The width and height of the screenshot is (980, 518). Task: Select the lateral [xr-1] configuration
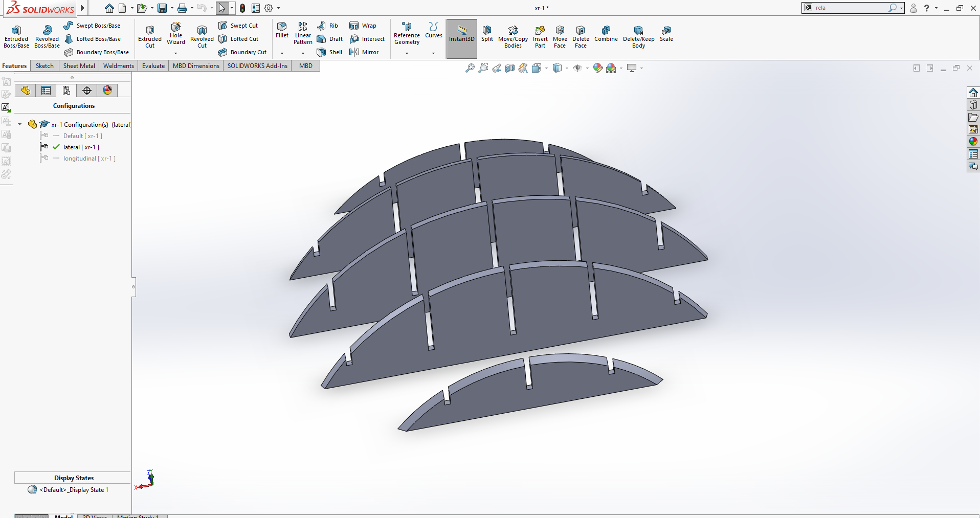pyautogui.click(x=81, y=147)
